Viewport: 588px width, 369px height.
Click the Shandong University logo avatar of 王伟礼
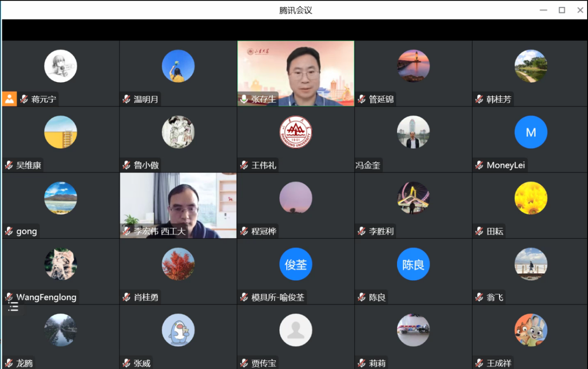click(296, 132)
